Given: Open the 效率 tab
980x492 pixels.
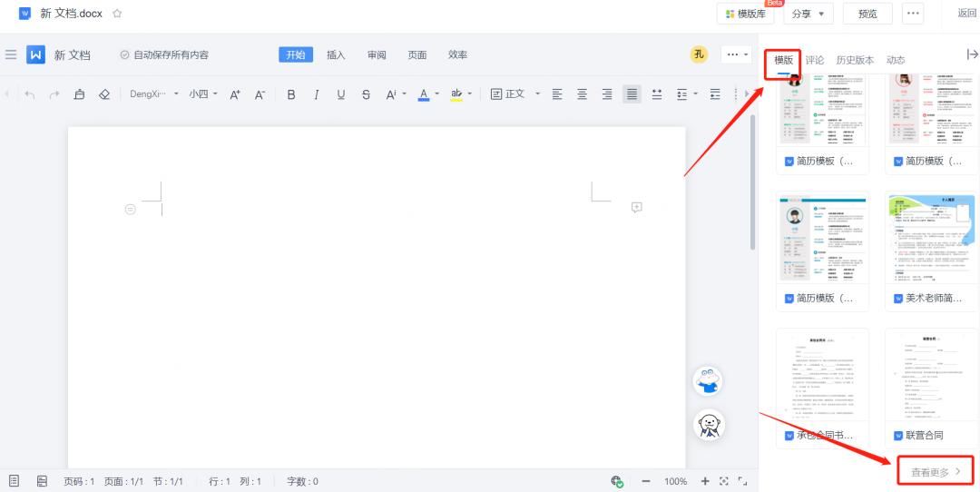Looking at the screenshot, I should point(457,54).
